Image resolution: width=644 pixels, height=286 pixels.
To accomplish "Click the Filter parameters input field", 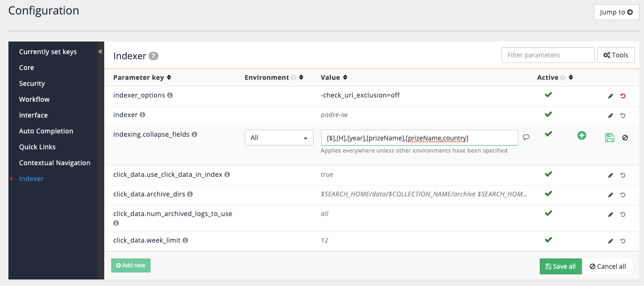I will [x=547, y=55].
